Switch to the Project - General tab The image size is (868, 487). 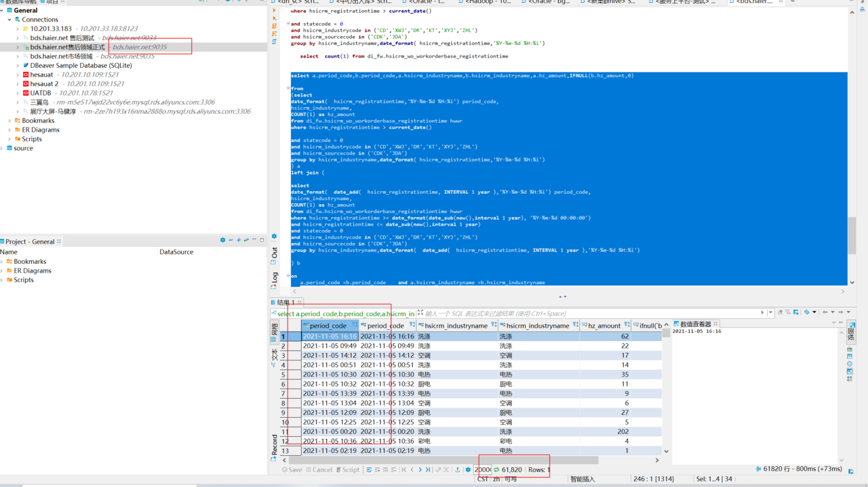[x=29, y=241]
